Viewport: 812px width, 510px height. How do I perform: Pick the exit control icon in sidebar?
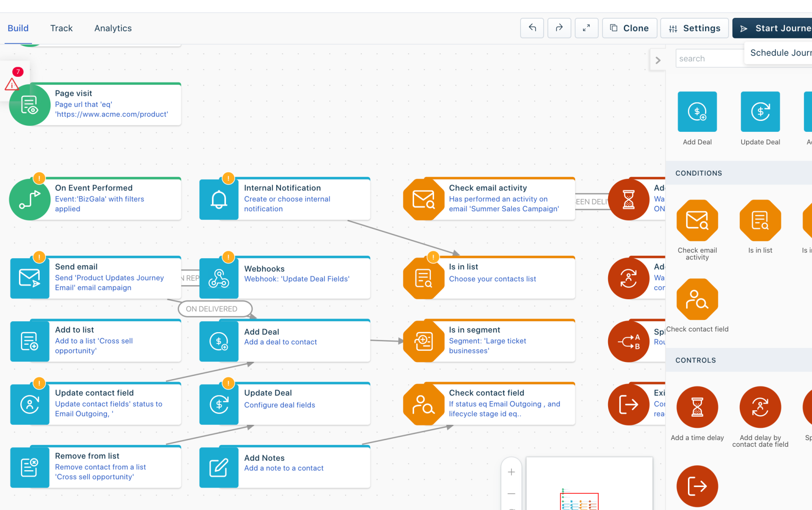coord(697,486)
